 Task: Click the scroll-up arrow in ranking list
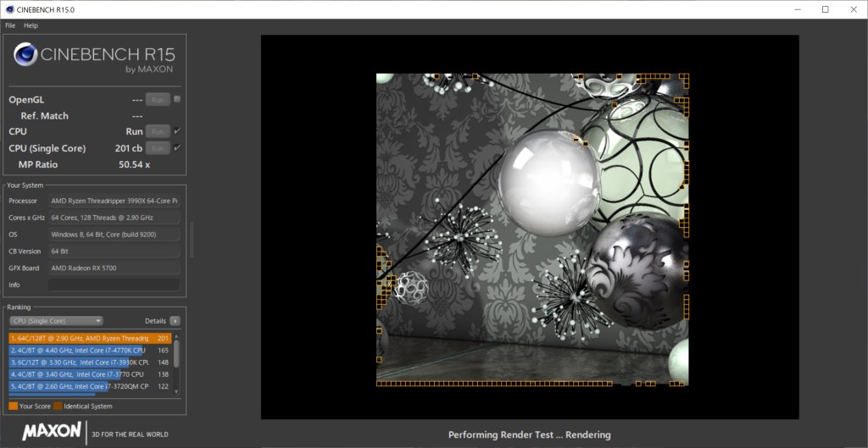point(176,336)
